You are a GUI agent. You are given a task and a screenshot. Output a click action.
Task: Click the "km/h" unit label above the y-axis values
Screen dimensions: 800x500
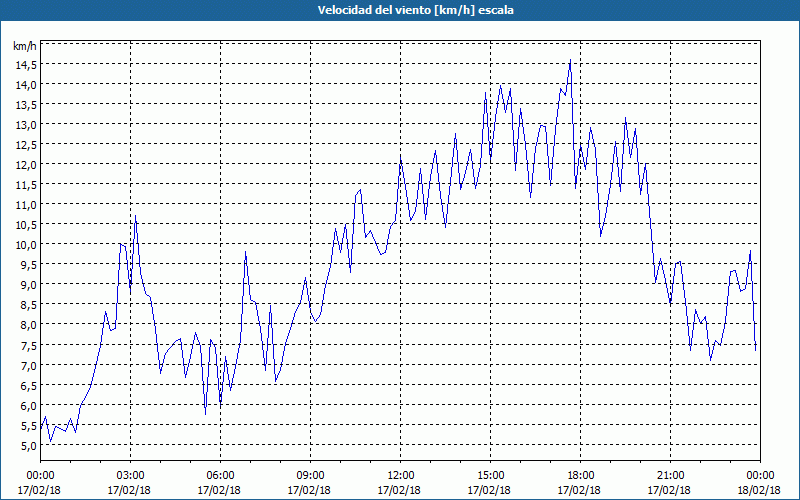tap(24, 46)
